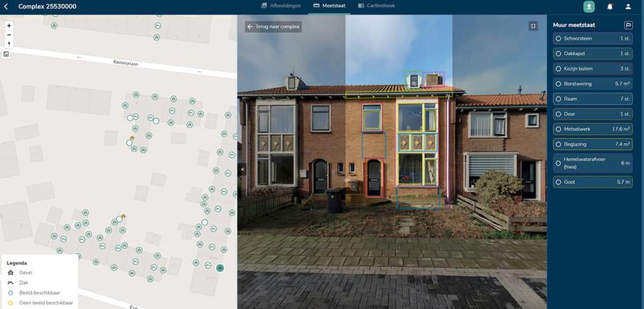
Task: Click the green upload icon
Action: [x=589, y=6]
